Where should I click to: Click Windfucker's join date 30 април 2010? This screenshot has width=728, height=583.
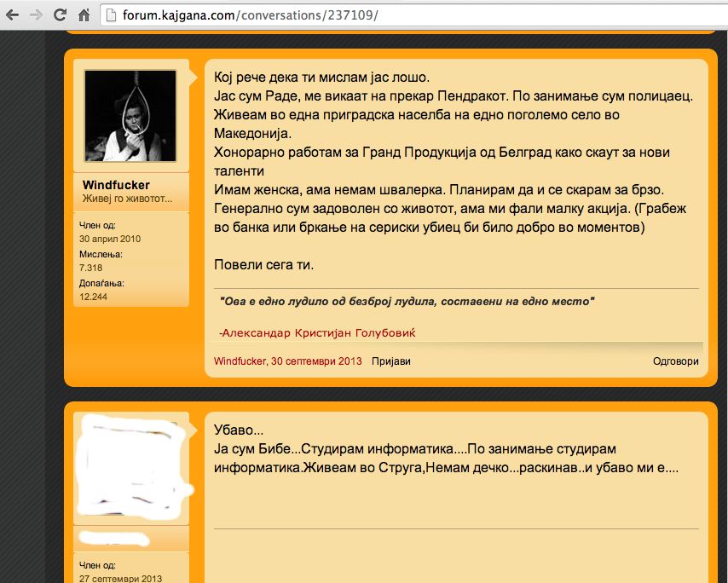click(110, 239)
